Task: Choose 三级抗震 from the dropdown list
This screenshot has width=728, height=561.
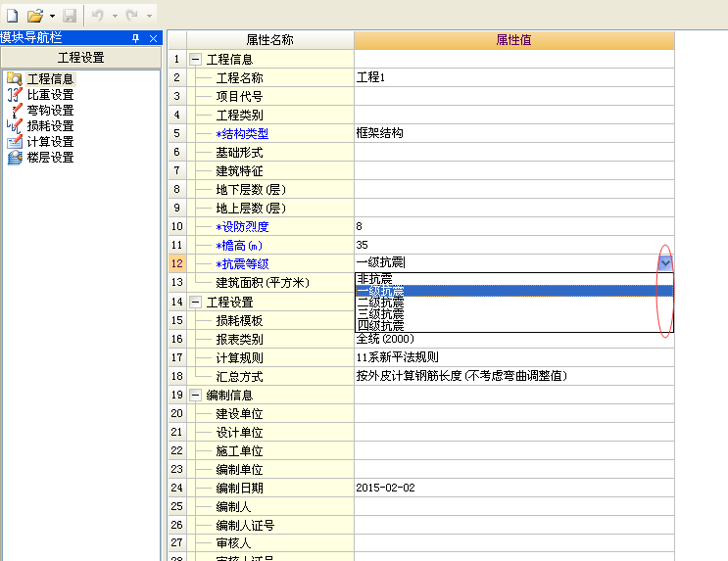Action: pyautogui.click(x=514, y=313)
